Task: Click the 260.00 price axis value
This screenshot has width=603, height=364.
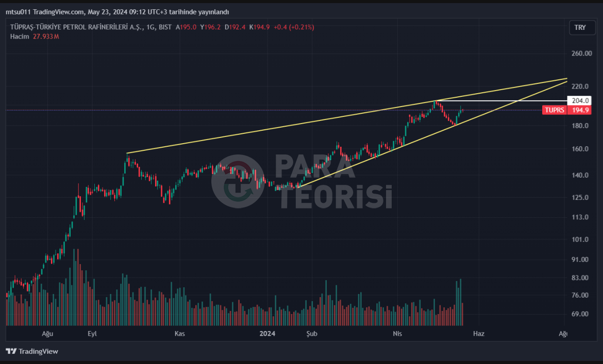Action: pos(581,54)
